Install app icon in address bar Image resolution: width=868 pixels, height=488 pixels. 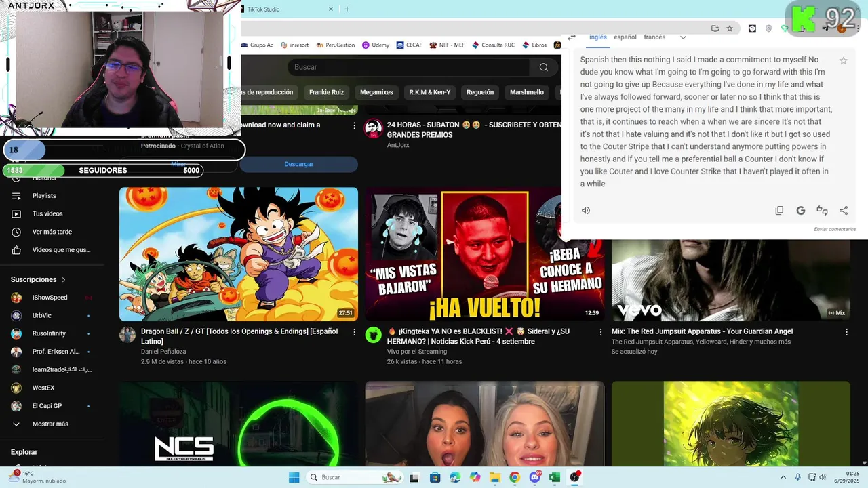715,28
